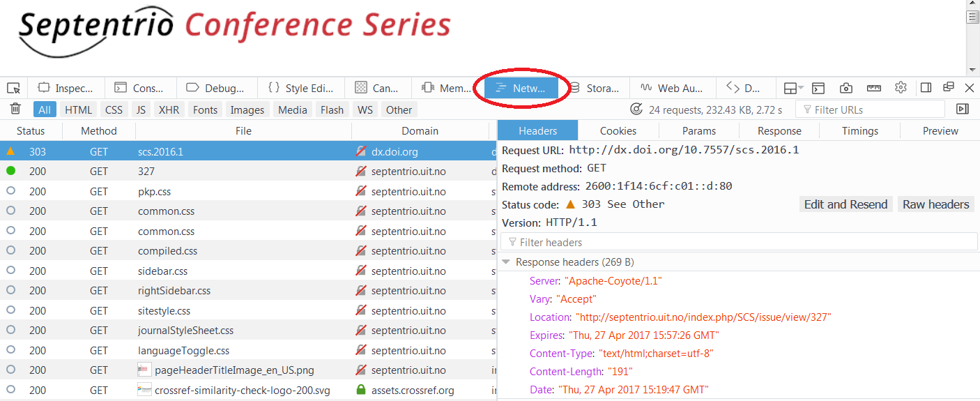Image resolution: width=980 pixels, height=401 pixels.
Task: Open the Debugger tab
Action: [x=217, y=88]
